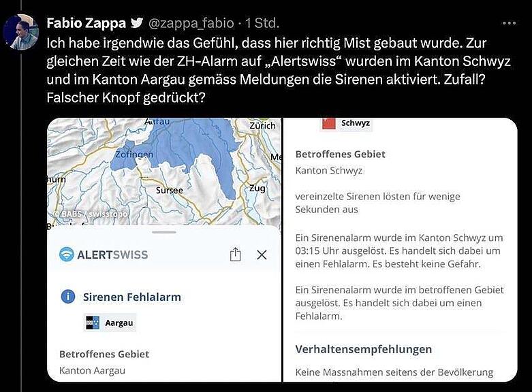The image size is (532, 392).
Task: Open the tweet's three-dot more menu
Action: (509, 23)
